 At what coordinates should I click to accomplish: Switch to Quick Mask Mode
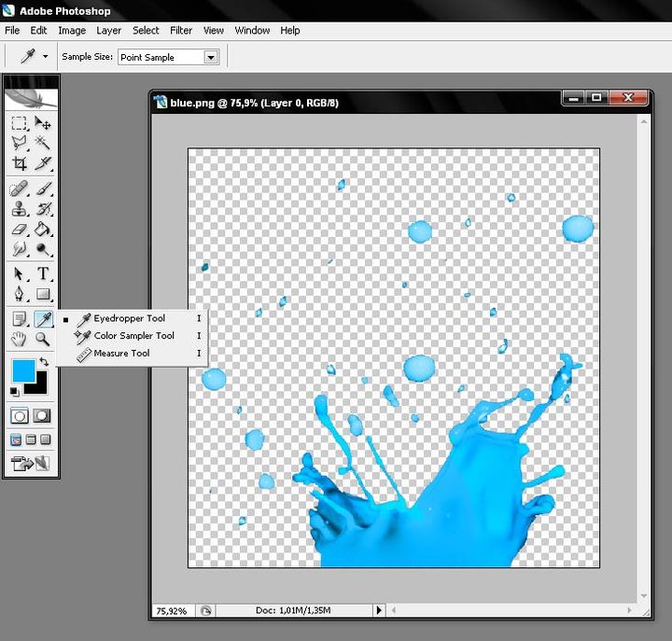coord(42,415)
